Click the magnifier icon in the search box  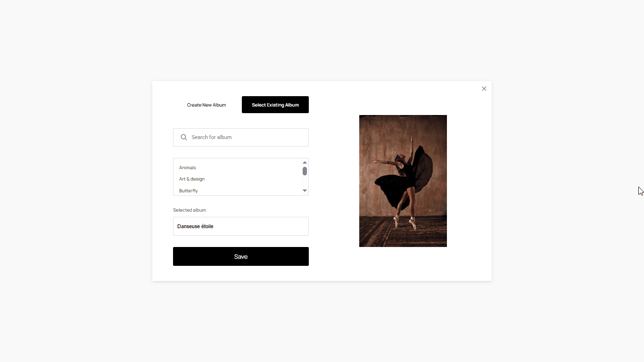pos(184,137)
